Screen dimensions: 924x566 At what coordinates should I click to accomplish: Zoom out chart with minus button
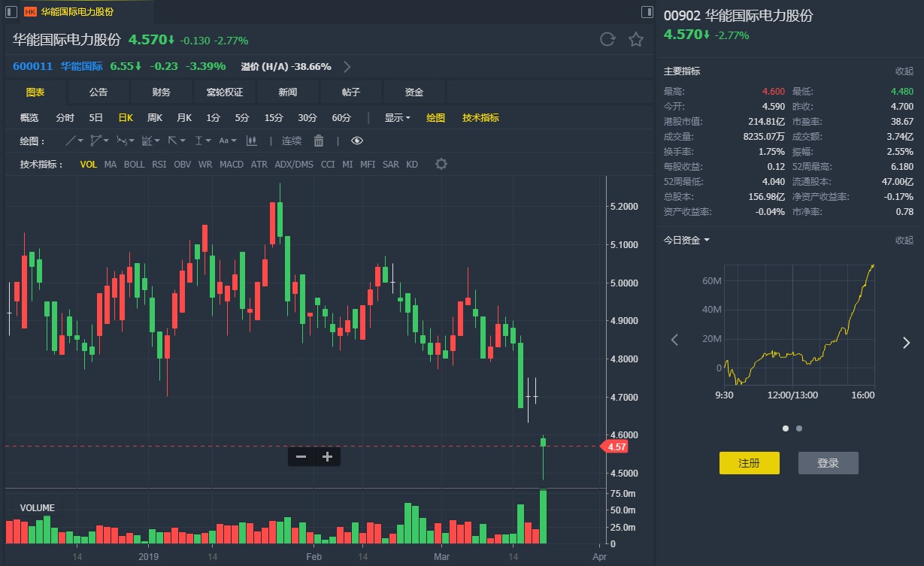pos(301,456)
